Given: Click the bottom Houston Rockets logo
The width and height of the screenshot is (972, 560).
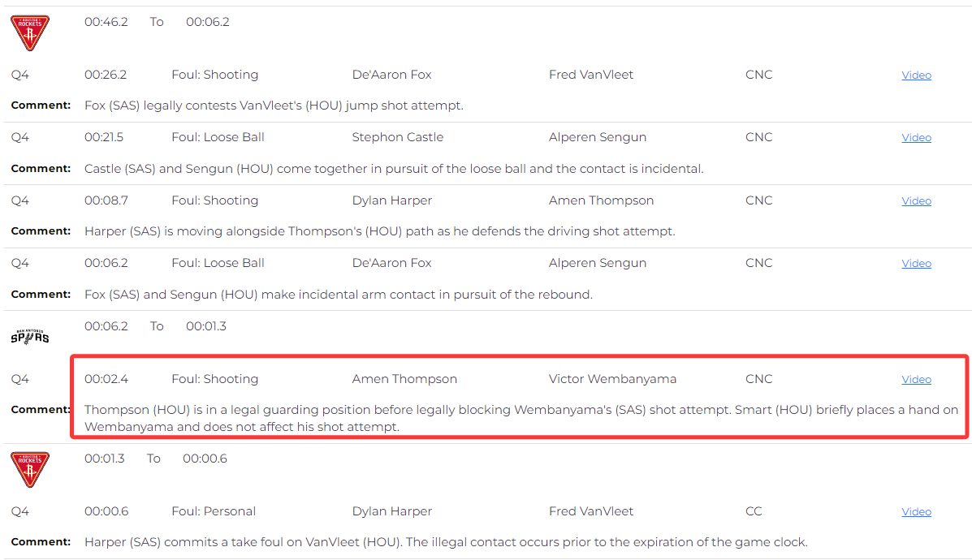Looking at the screenshot, I should (x=30, y=470).
